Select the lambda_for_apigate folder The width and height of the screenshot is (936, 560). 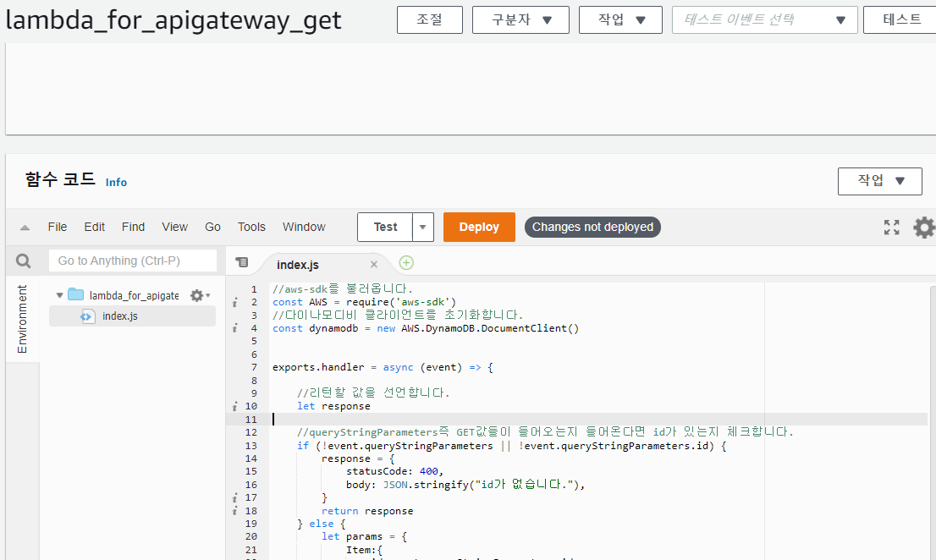(134, 295)
